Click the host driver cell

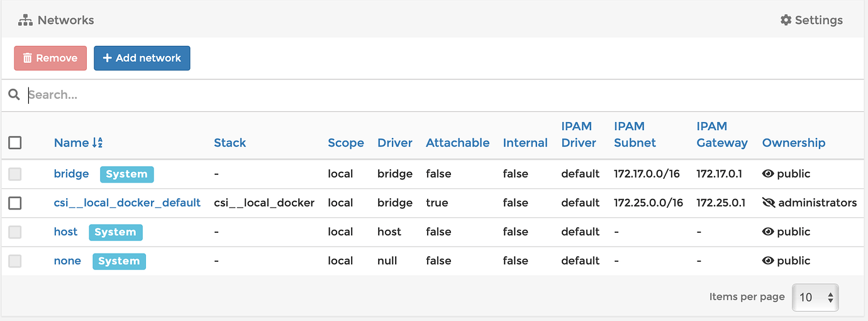click(x=389, y=232)
